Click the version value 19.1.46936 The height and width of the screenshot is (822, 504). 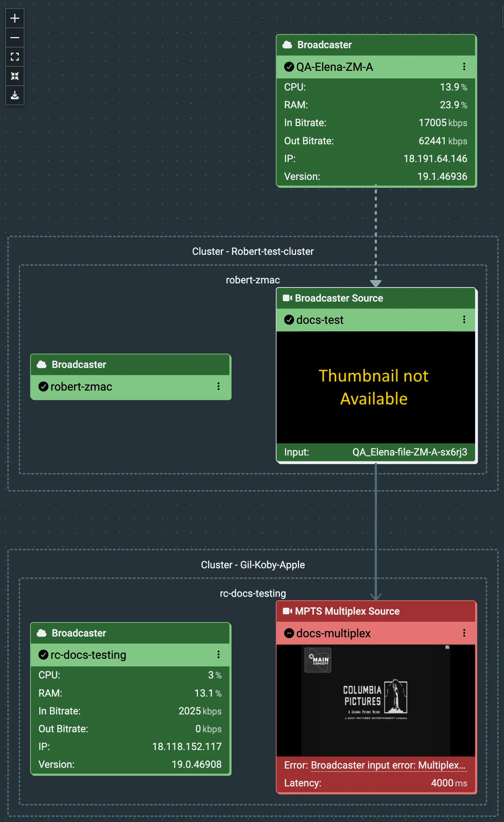[x=442, y=177]
